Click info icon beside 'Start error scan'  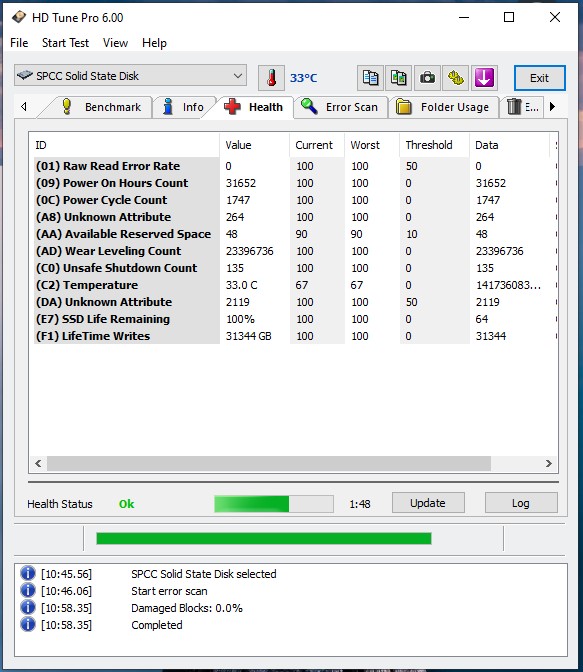[x=28, y=590]
